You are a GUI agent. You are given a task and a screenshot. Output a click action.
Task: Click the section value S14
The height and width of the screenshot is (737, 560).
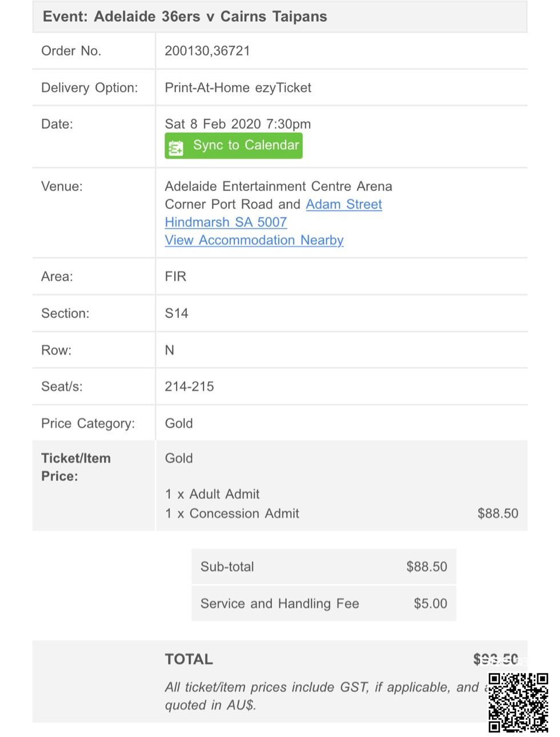[x=176, y=313]
